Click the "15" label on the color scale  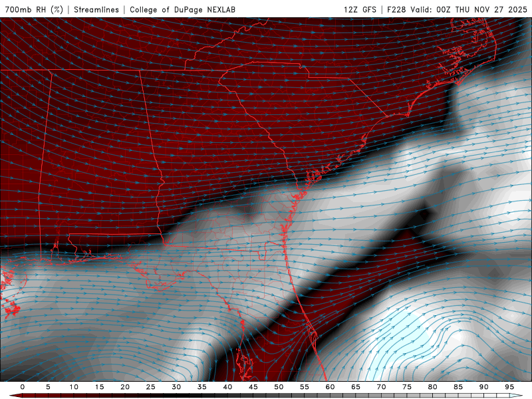[x=99, y=387]
